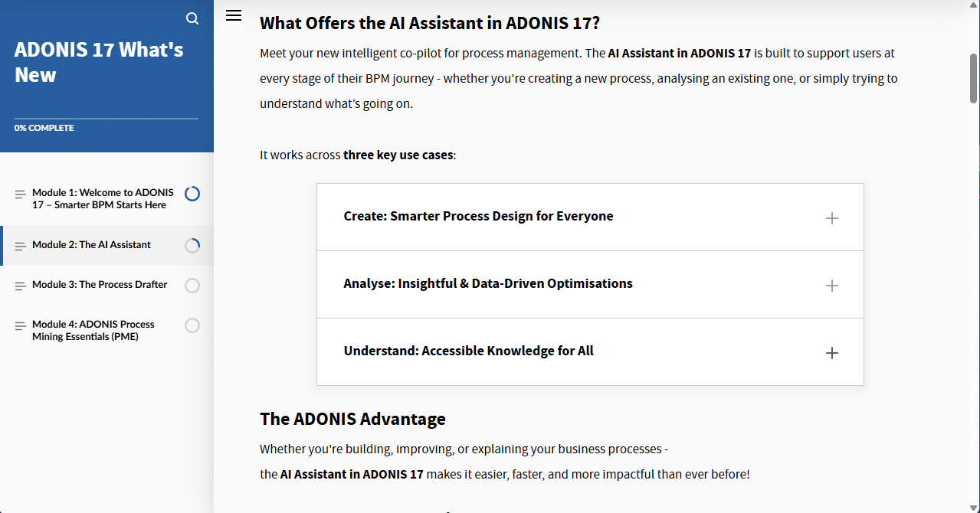This screenshot has width=980, height=513.
Task: Click Module 2's progress circle
Action: tap(192, 246)
